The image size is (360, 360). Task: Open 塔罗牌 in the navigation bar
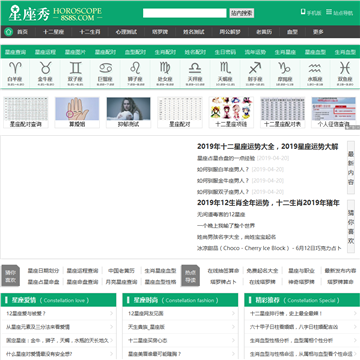click(x=160, y=32)
